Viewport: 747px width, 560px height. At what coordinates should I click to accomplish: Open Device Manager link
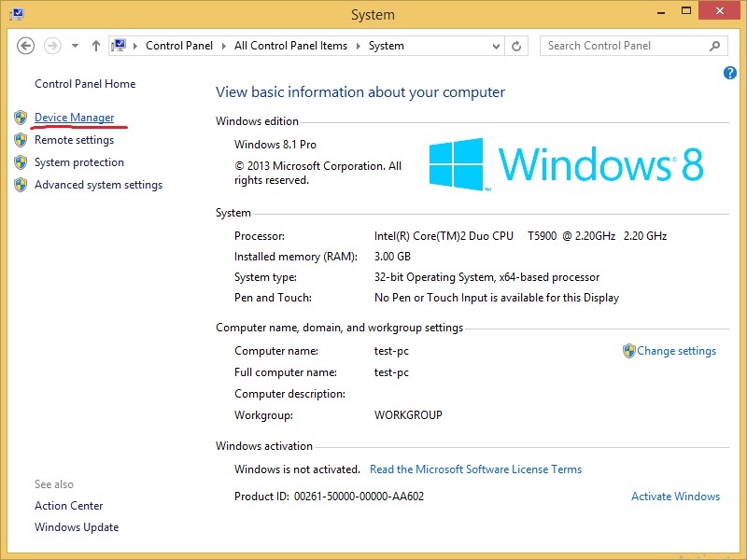coord(75,118)
